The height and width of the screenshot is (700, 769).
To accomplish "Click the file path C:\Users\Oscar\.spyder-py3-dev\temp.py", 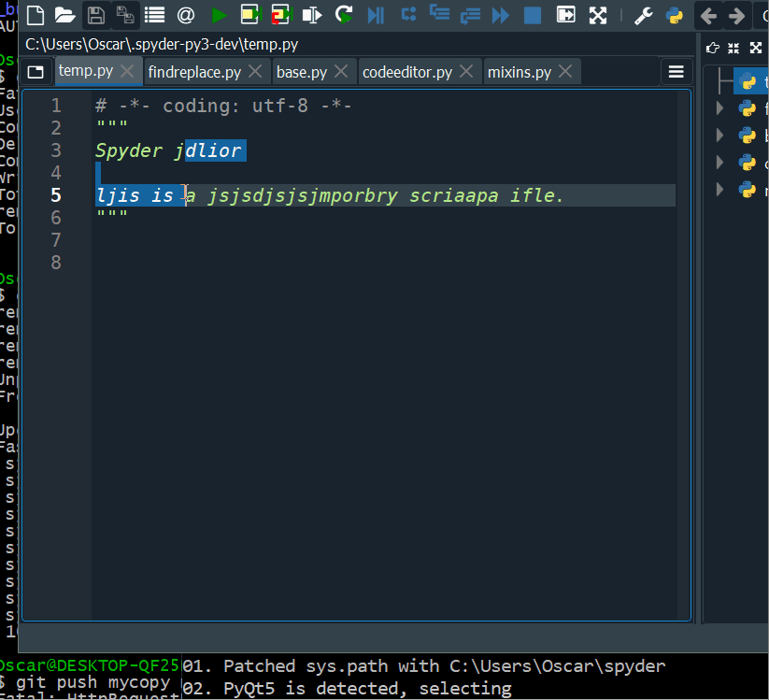I will [162, 45].
